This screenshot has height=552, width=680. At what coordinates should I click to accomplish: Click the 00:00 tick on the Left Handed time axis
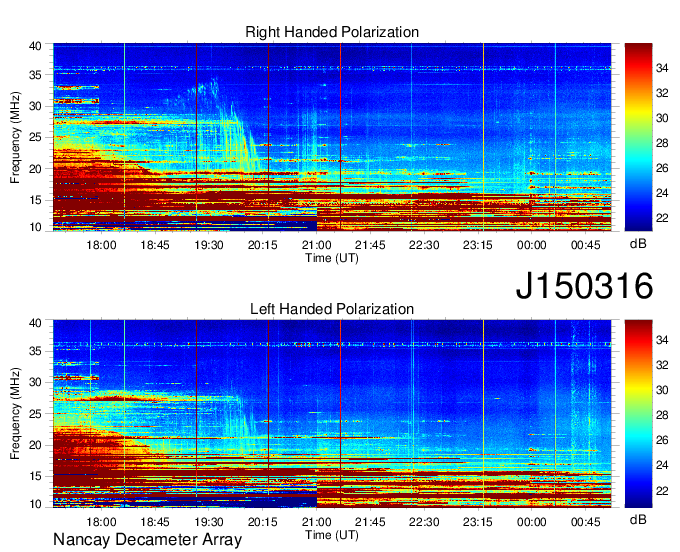pos(532,522)
